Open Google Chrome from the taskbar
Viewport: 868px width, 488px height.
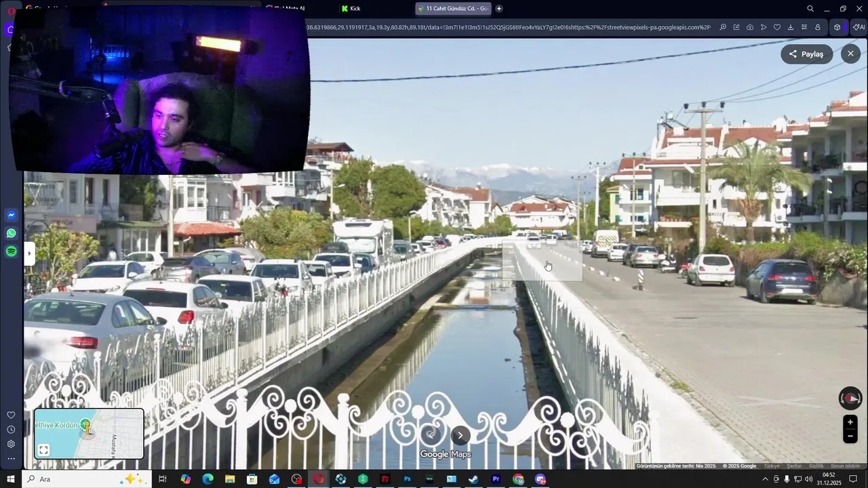(x=518, y=479)
